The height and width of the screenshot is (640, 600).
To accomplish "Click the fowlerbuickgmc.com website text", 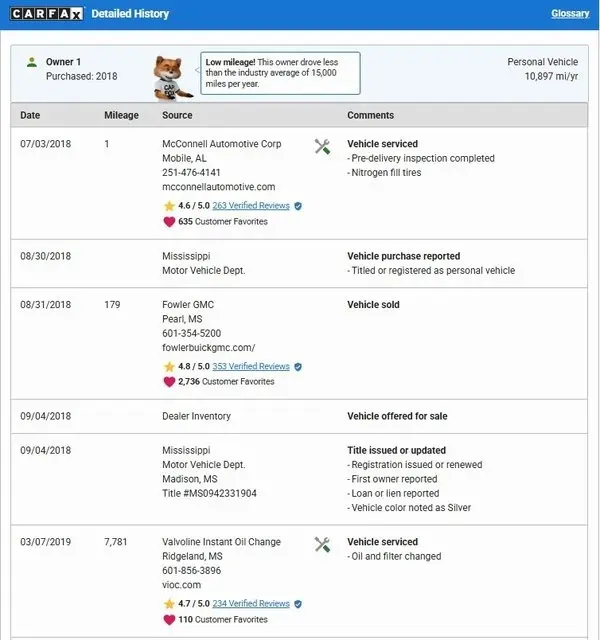I will coord(209,347).
